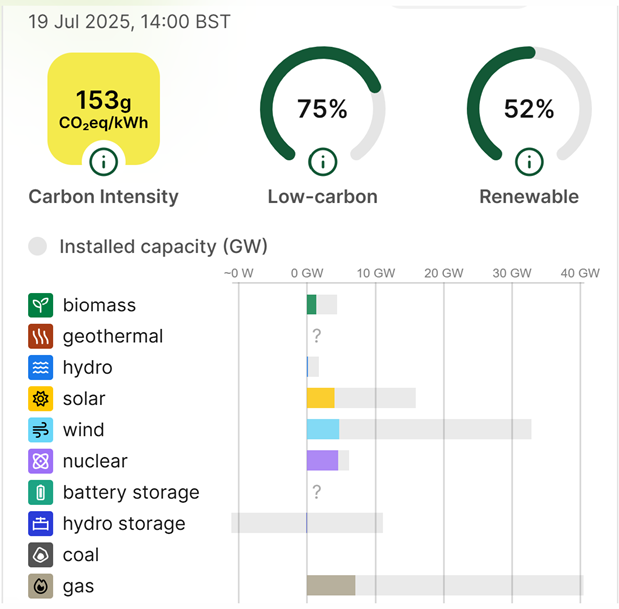Viewport: 619px width, 609px height.
Task: Click the geothermal steam icon
Action: pyautogui.click(x=40, y=336)
